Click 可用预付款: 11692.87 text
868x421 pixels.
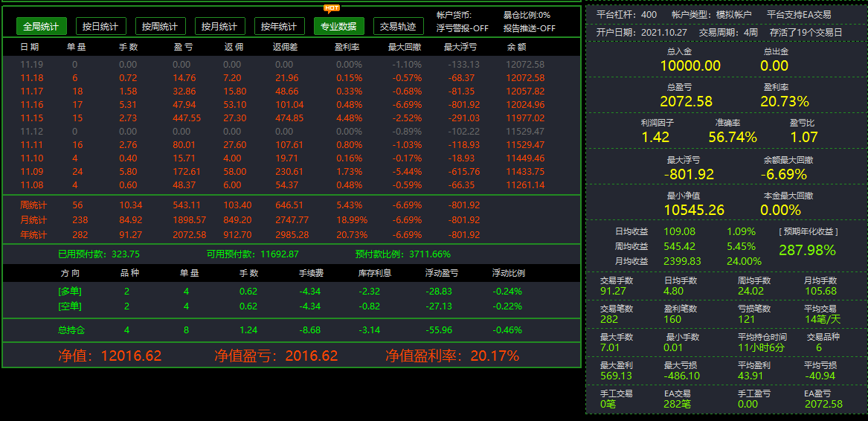252,255
